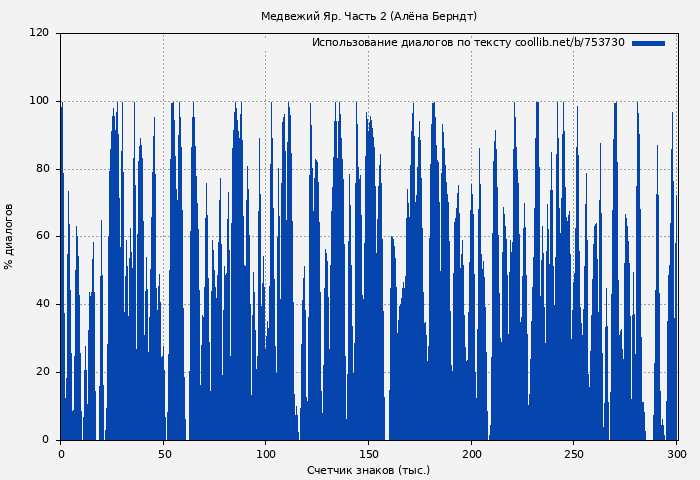Click the 0 tick on the vertical axis

point(45,440)
